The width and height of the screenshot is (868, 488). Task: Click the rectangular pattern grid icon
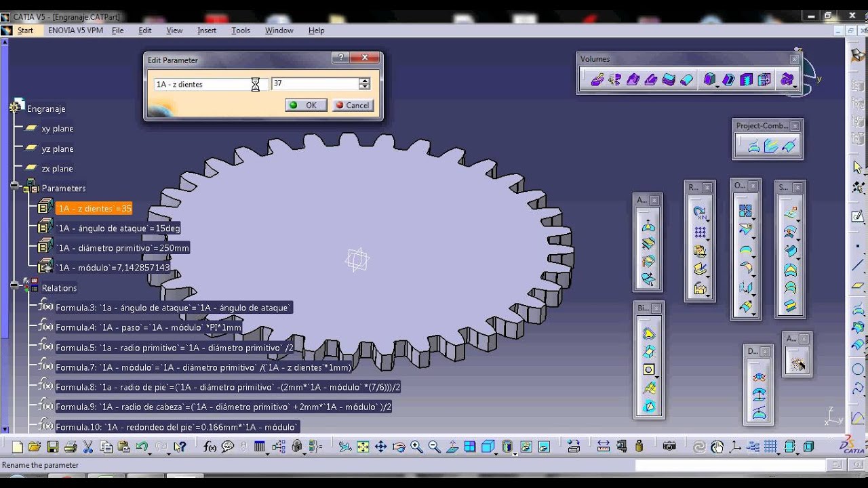click(700, 232)
